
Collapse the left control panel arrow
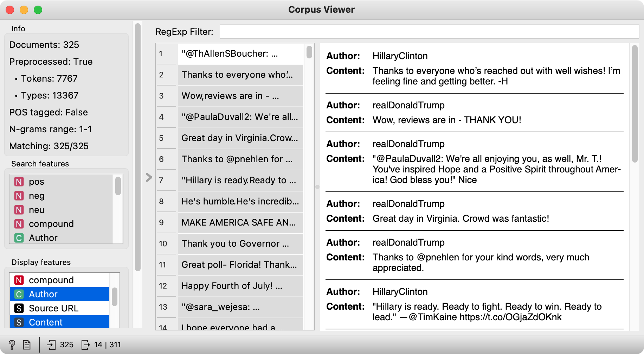tap(149, 177)
